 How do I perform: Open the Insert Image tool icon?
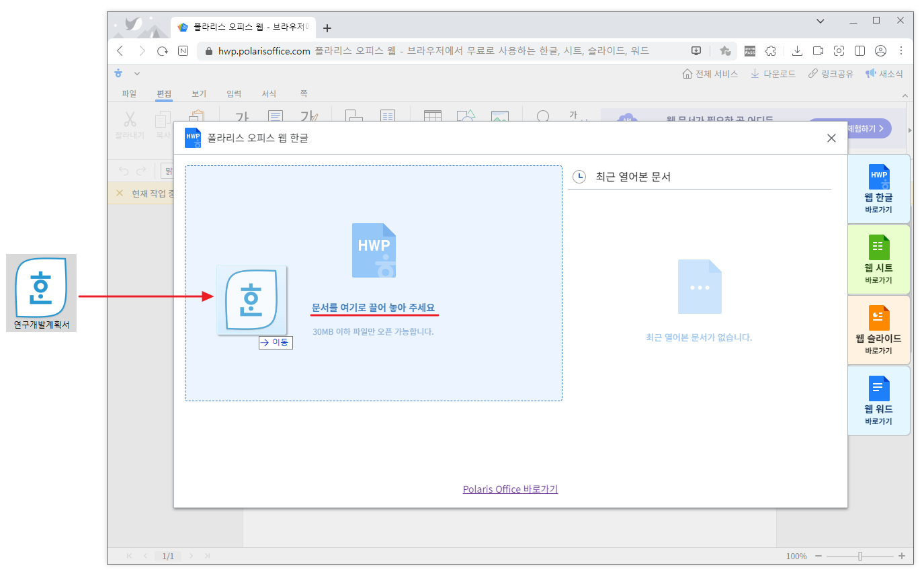[x=500, y=115]
